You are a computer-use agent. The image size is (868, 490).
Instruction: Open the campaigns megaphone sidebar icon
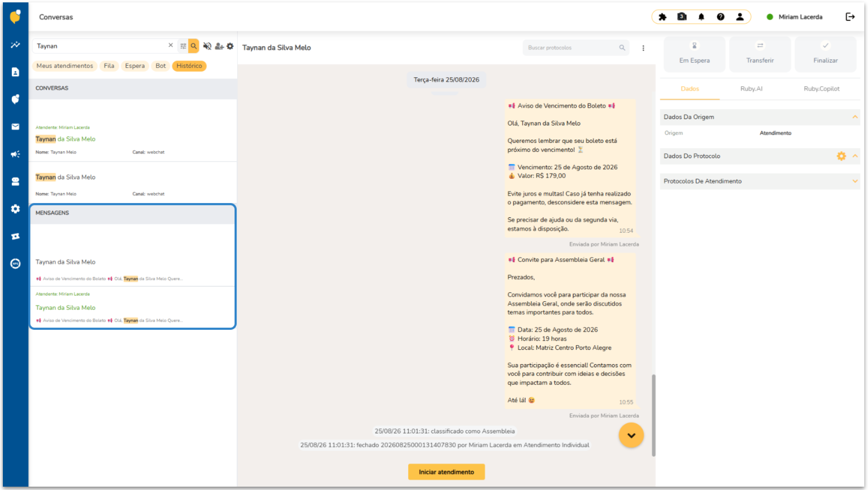click(x=15, y=154)
